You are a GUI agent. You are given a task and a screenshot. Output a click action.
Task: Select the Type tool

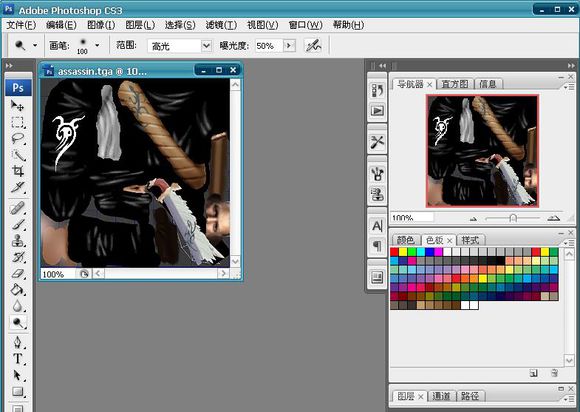pyautogui.click(x=17, y=359)
